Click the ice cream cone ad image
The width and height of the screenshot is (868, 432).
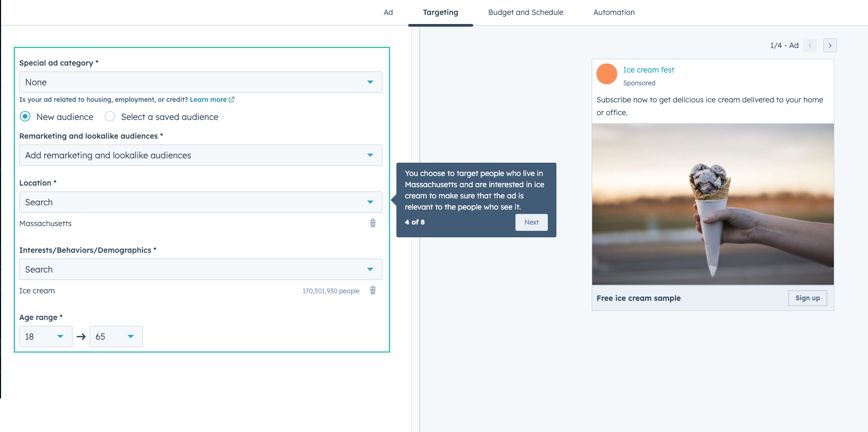point(713,204)
